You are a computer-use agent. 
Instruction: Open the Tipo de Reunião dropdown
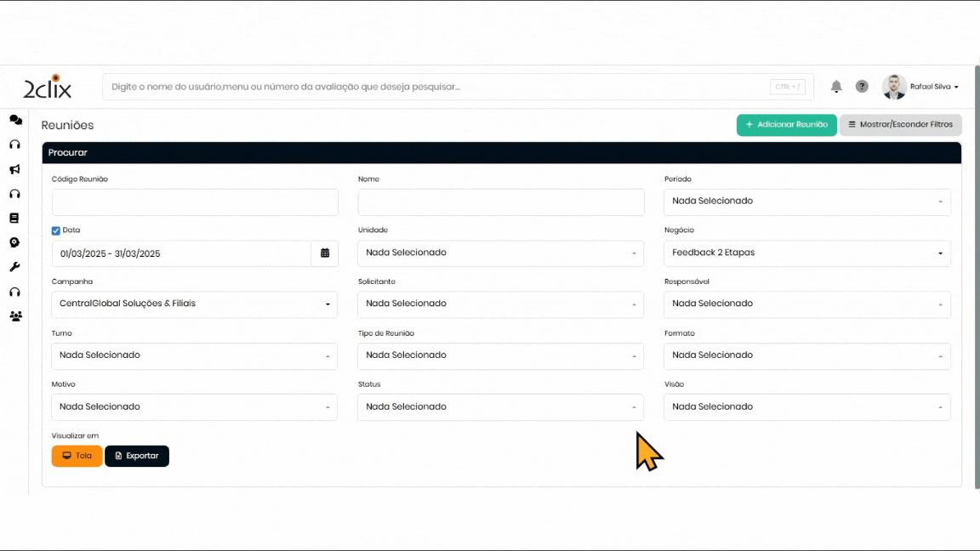point(500,355)
